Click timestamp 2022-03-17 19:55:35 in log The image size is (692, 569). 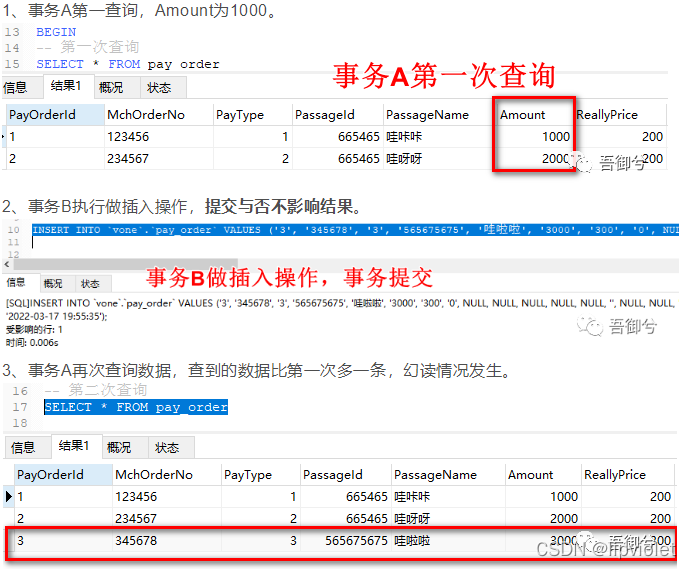[x=55, y=317]
